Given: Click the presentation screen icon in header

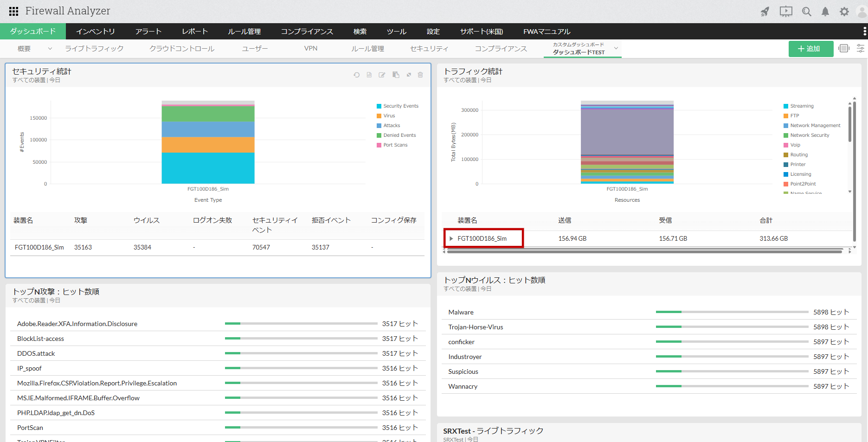Looking at the screenshot, I should point(786,12).
